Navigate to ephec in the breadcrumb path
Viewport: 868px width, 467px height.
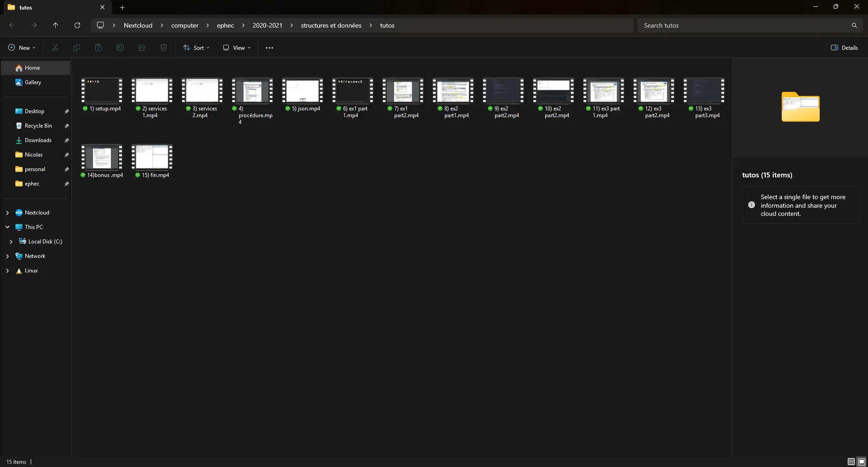225,25
